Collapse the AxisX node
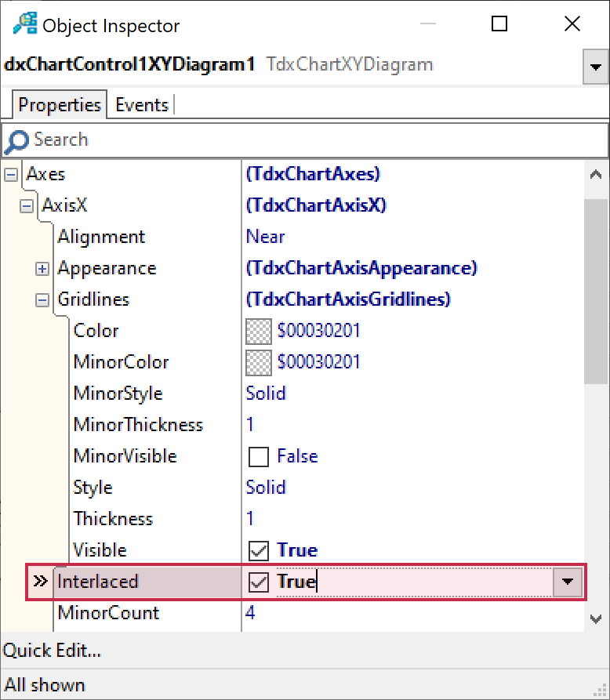This screenshot has height=700, width=610. tap(27, 205)
